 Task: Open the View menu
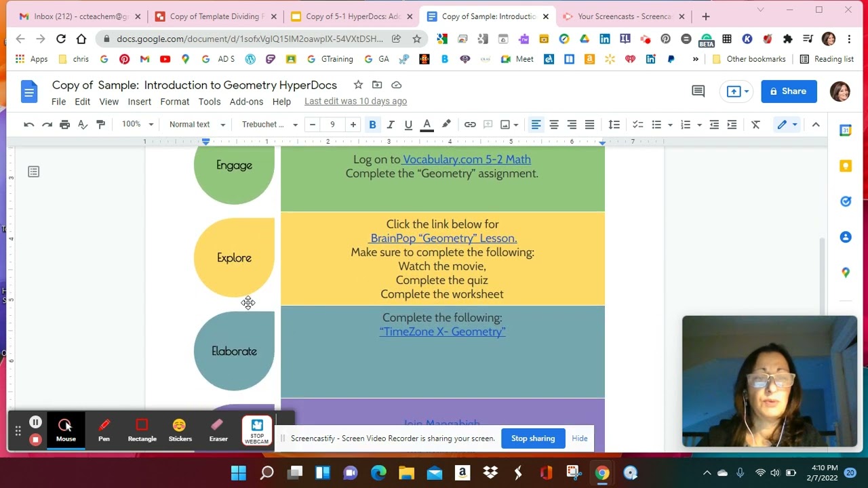point(108,102)
